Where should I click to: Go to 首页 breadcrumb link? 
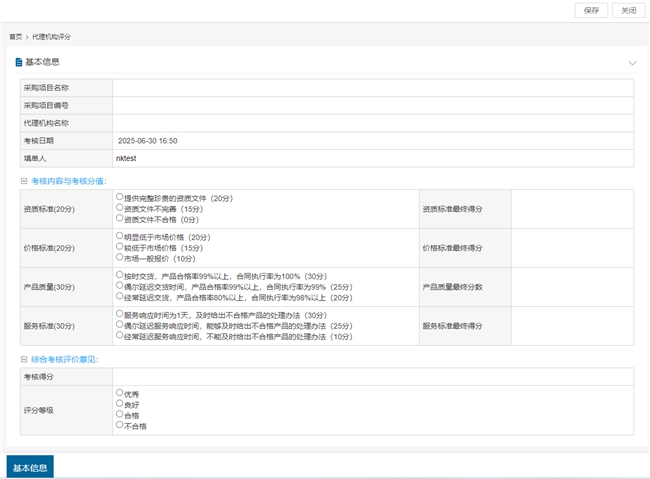click(16, 37)
